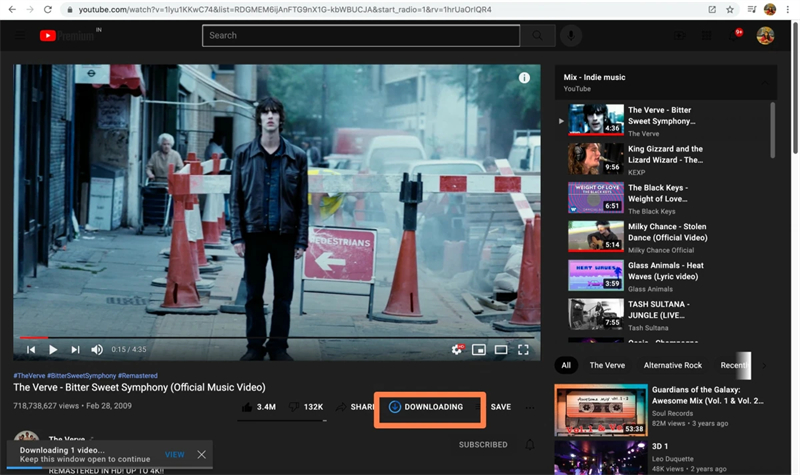Open Chrome profile avatar in toolbar
The image size is (800, 475).
(x=770, y=9)
